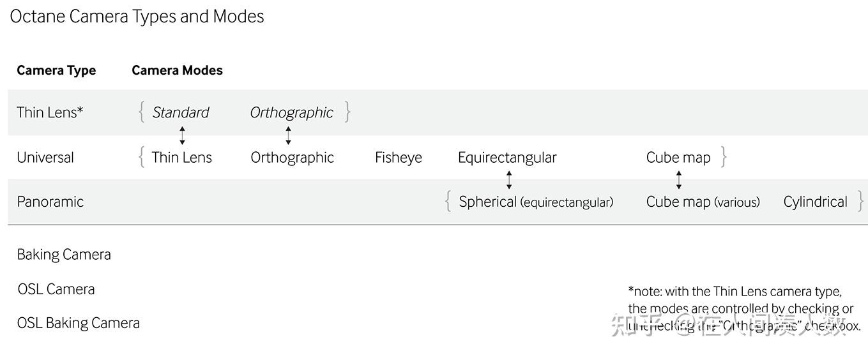Click the Universal camera type label
868x360 pixels.
pos(45,157)
